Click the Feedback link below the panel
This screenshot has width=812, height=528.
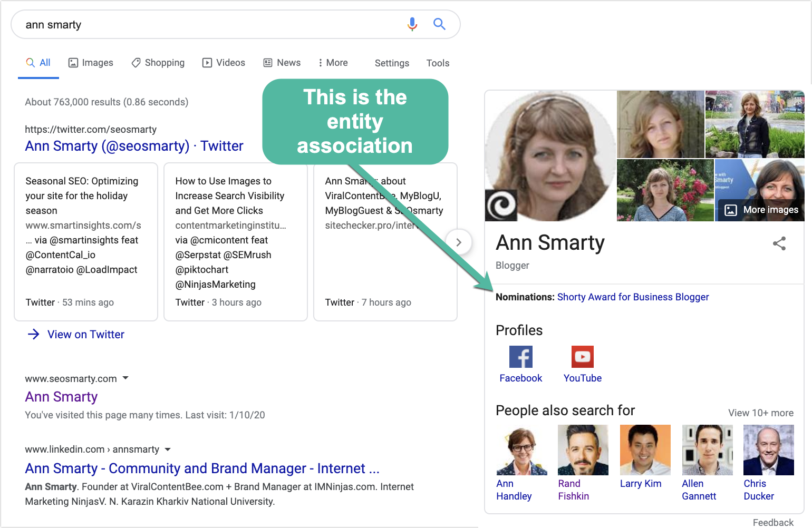coord(773,522)
